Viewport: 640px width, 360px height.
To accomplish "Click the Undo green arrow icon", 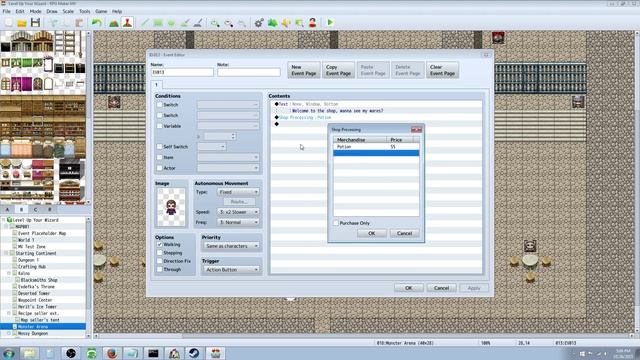I will point(97,23).
